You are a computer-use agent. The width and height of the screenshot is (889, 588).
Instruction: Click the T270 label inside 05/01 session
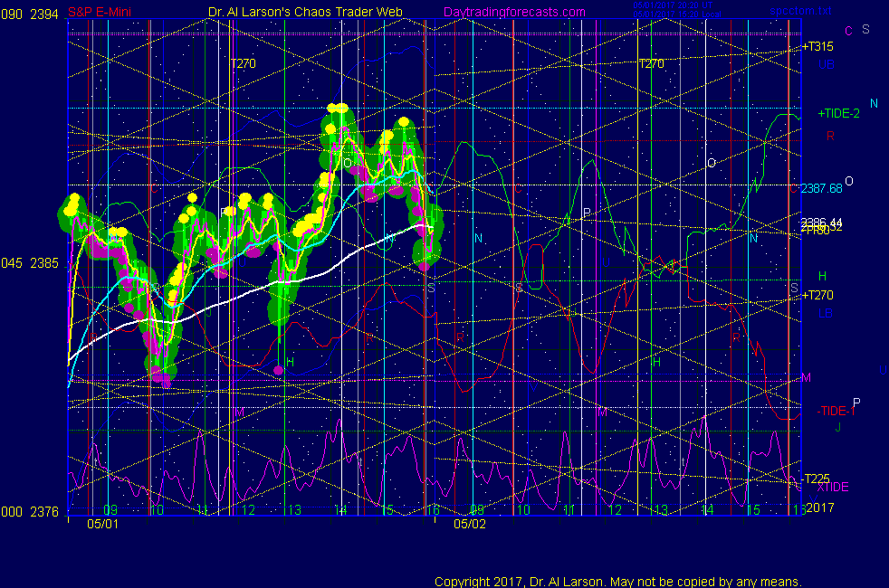point(244,64)
